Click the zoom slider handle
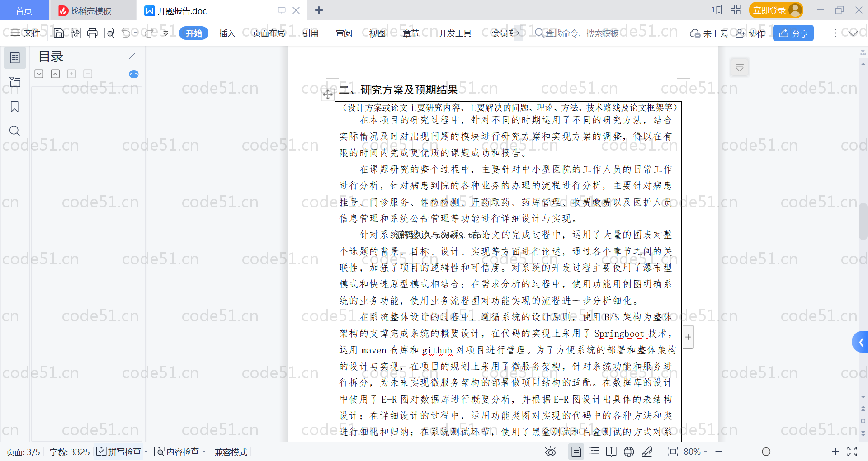The width and height of the screenshot is (868, 461). tap(766, 452)
